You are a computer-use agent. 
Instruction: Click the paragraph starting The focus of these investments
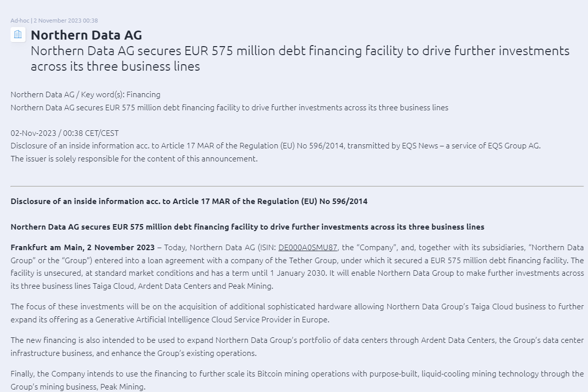click(297, 313)
